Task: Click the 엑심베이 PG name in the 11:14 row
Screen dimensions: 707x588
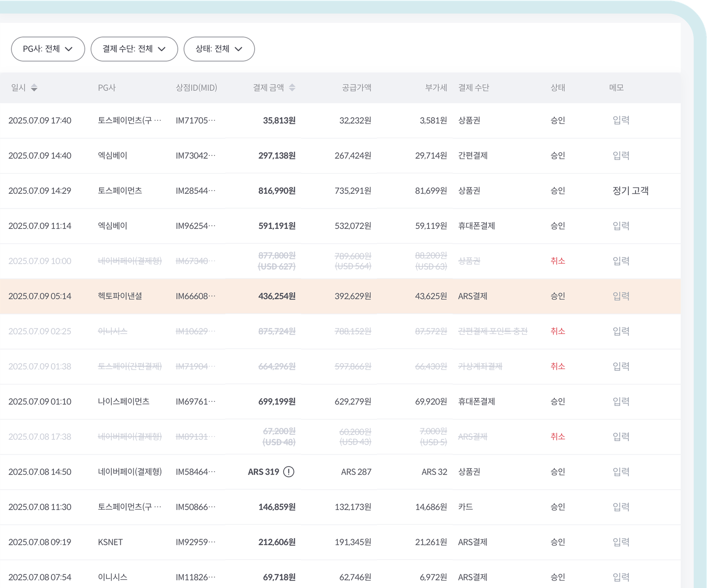Action: 113,226
